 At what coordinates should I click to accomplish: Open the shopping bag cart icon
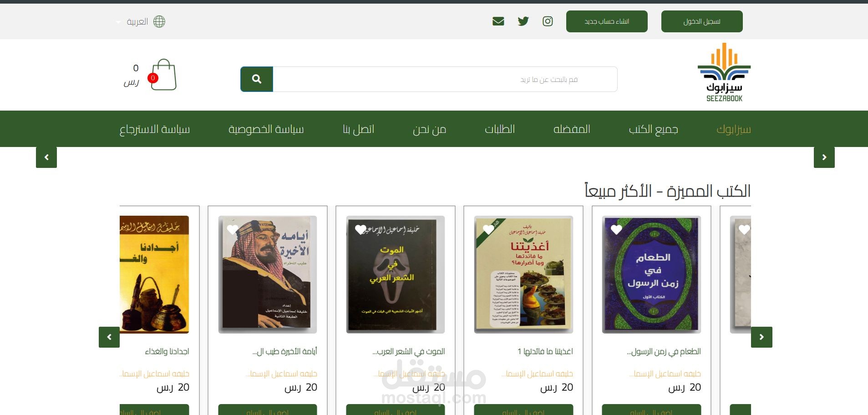[164, 75]
